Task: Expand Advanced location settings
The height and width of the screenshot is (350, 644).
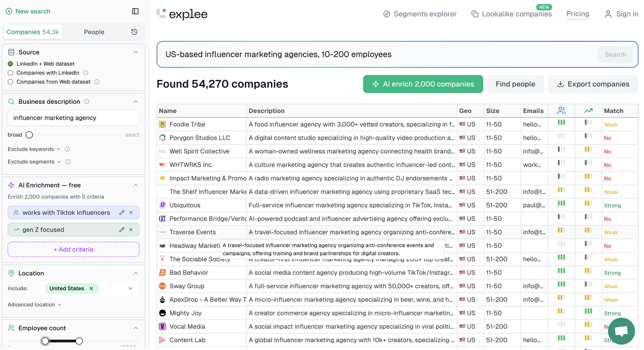Action: click(34, 304)
